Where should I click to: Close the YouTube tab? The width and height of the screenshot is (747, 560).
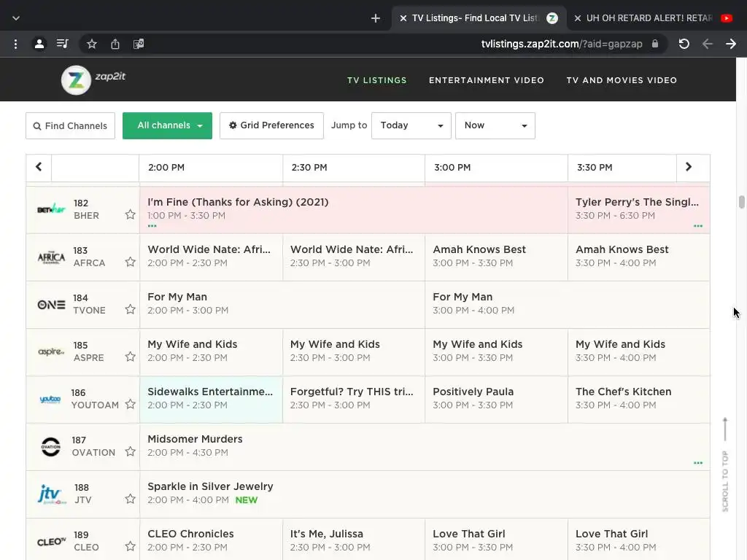click(x=578, y=18)
